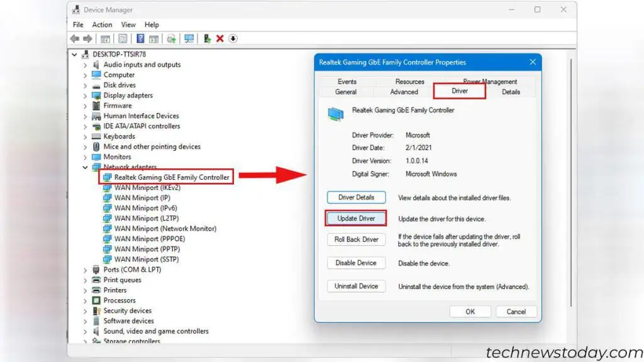The height and width of the screenshot is (362, 644).
Task: Click the Disable Device button
Action: tap(356, 263)
